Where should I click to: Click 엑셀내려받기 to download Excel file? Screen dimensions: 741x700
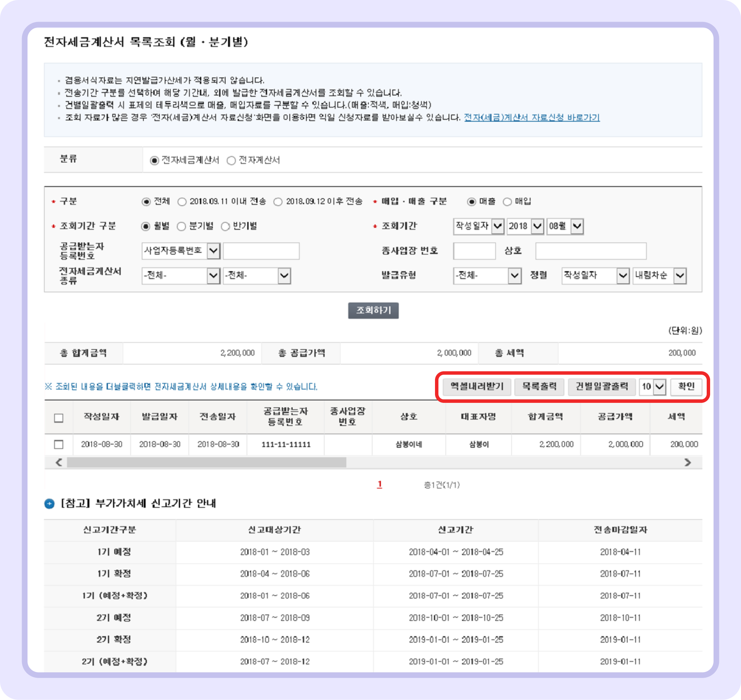point(477,387)
